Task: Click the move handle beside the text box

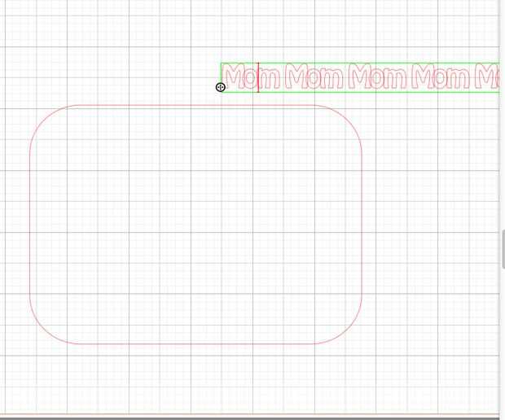Action: tap(220, 87)
